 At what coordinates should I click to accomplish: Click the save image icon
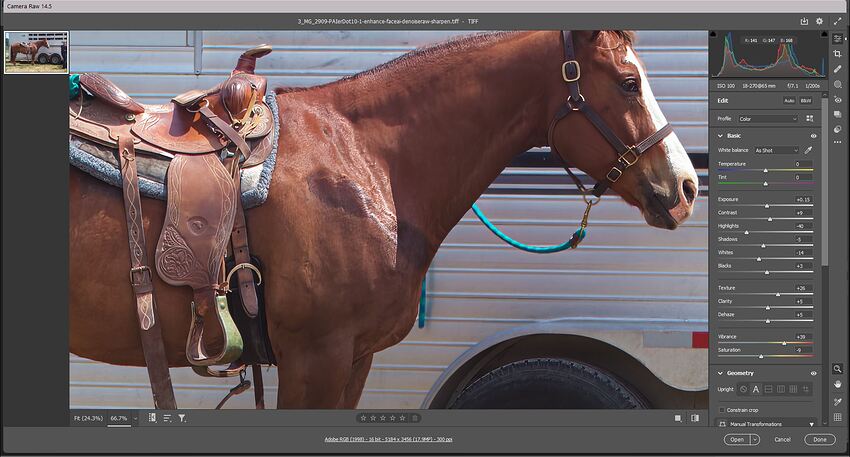(804, 20)
